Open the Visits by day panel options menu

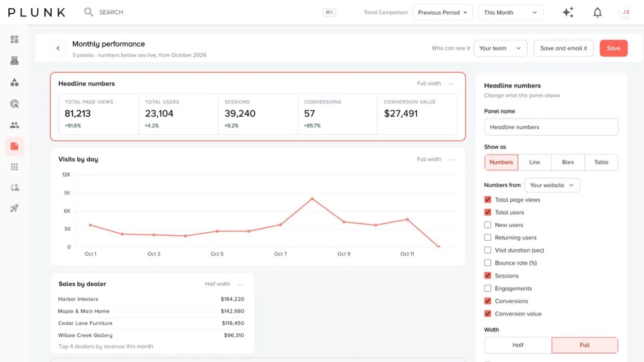click(x=451, y=160)
